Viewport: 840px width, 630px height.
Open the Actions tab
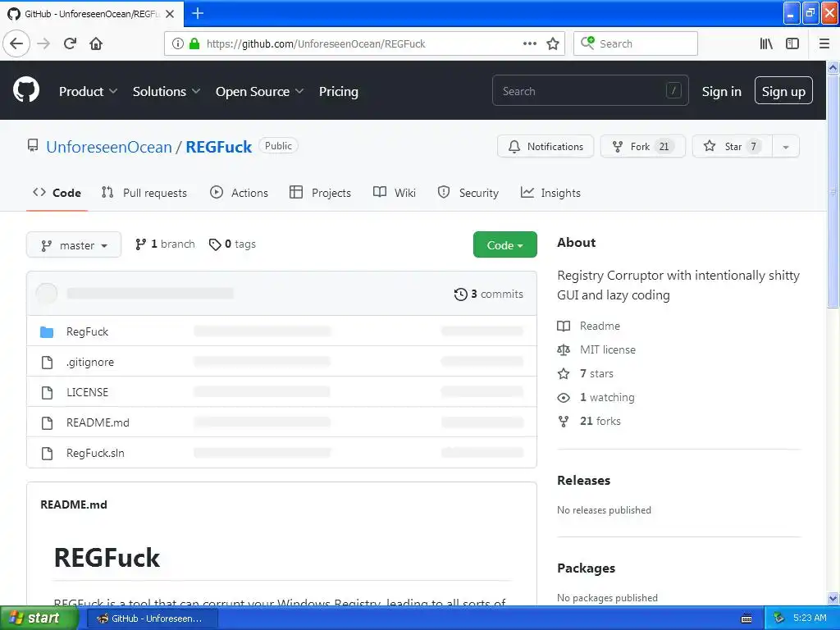239,193
